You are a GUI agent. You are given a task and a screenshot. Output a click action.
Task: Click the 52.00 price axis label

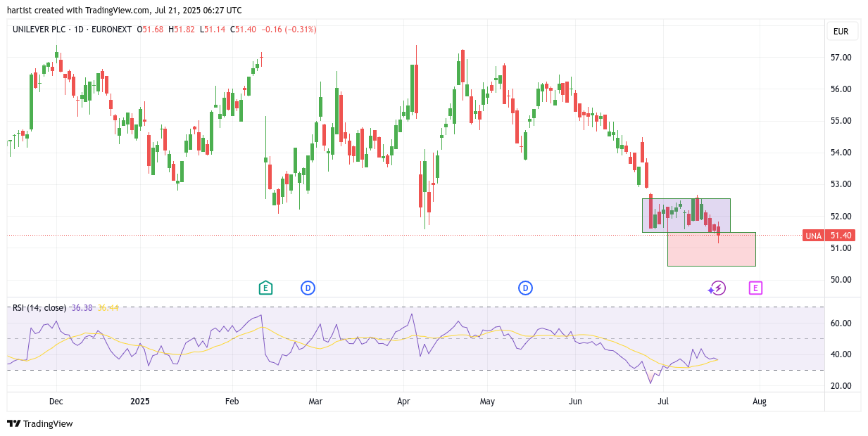point(841,216)
